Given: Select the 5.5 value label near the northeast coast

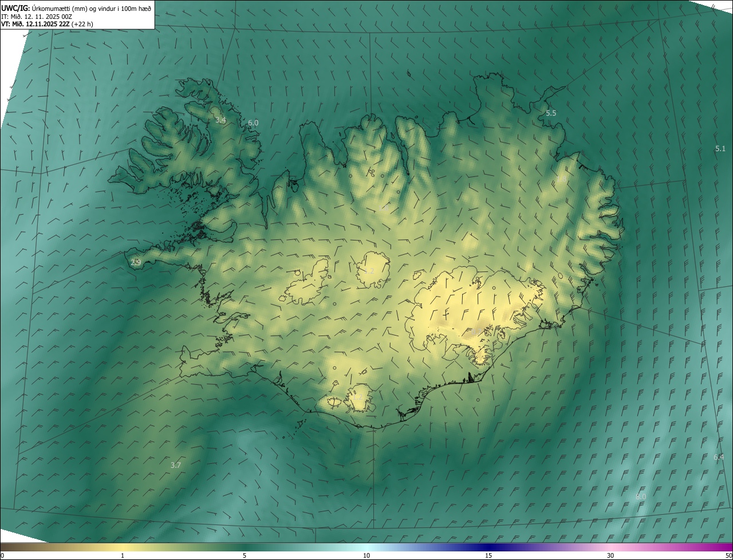Looking at the screenshot, I should click(x=551, y=113).
